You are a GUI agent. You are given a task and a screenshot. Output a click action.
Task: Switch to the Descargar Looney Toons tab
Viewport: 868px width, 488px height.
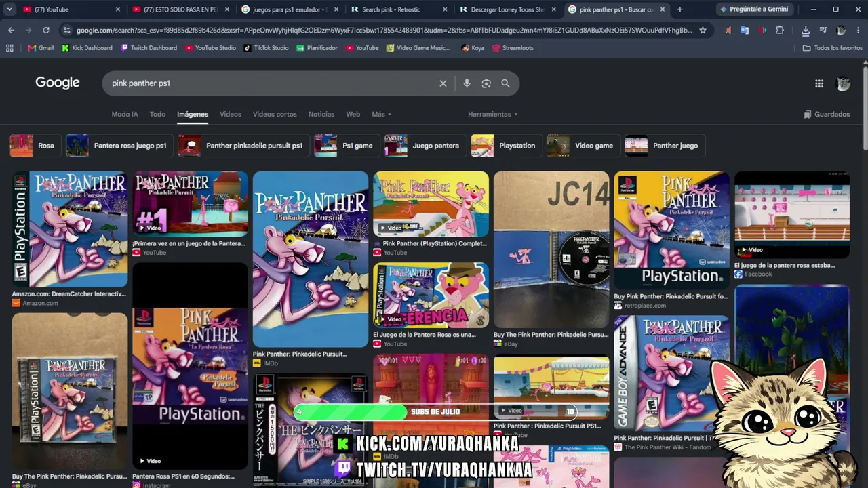tap(507, 9)
